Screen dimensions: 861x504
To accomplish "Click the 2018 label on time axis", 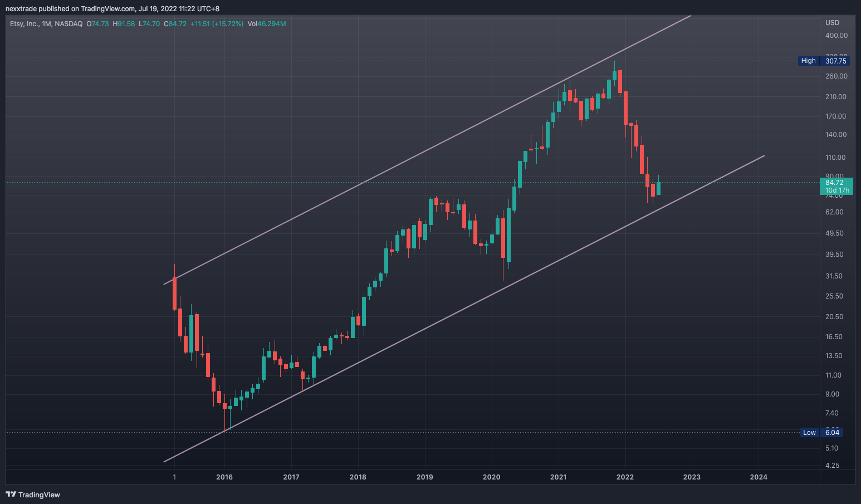I will click(358, 477).
